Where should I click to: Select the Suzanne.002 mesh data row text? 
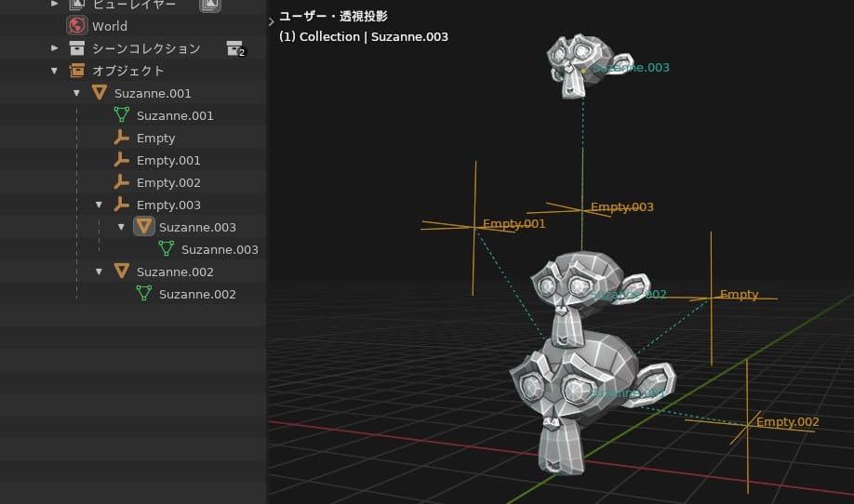pyautogui.click(x=197, y=295)
